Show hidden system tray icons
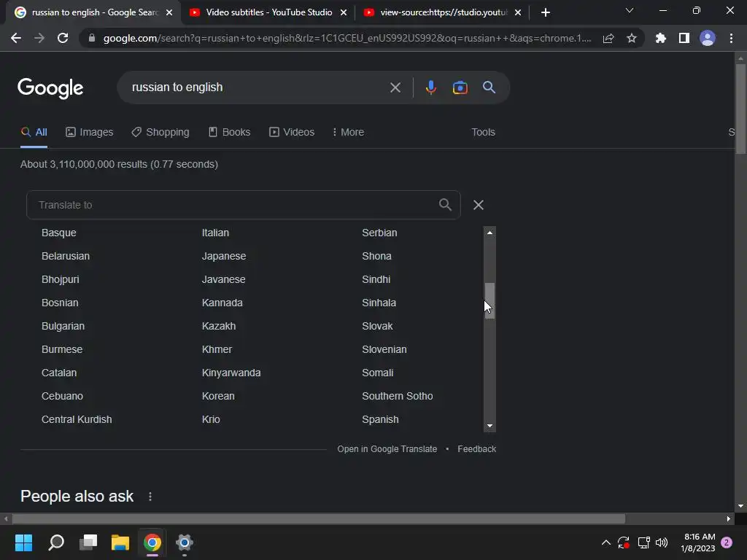This screenshot has width=747, height=560. coord(606,542)
